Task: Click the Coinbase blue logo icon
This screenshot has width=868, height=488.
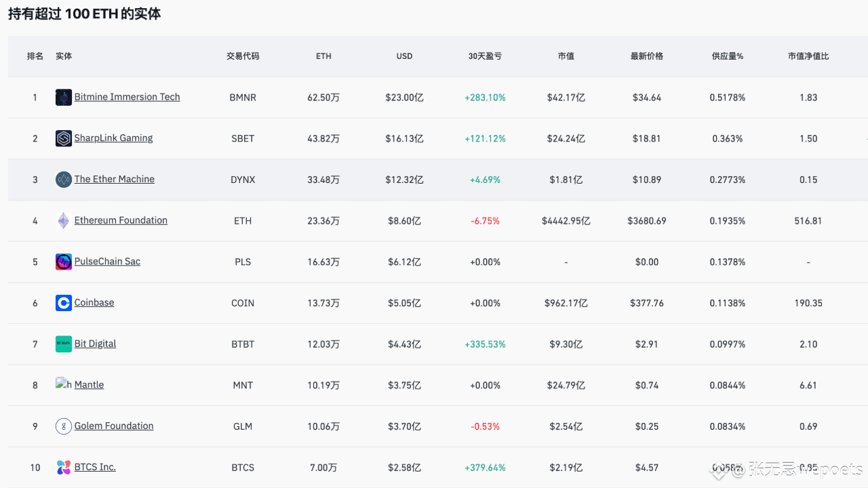Action: (x=64, y=303)
